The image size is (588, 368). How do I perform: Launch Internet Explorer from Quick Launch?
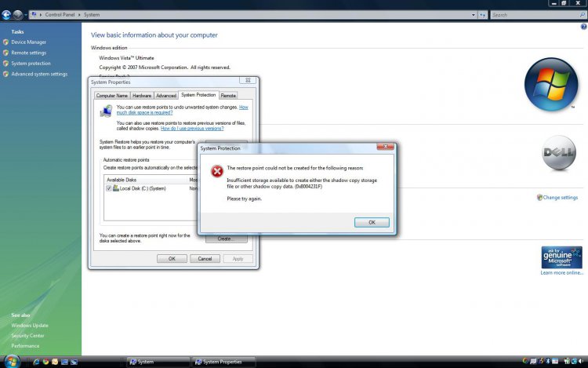click(x=36, y=362)
